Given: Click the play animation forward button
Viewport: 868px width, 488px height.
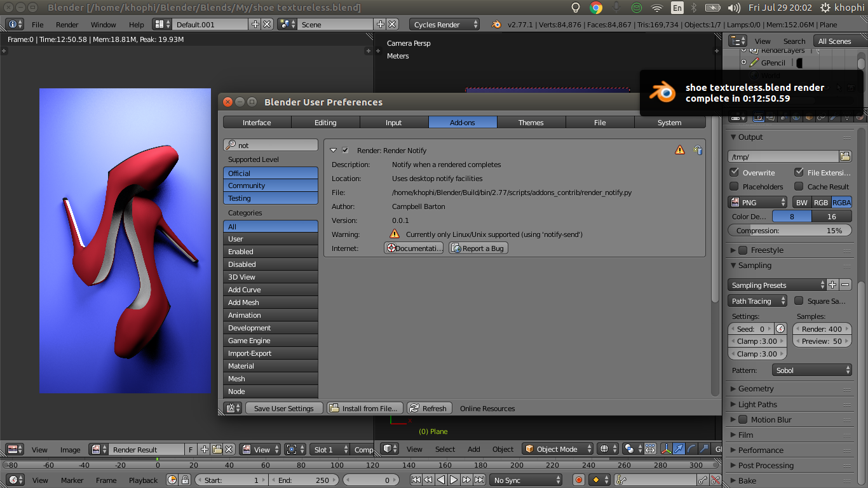Looking at the screenshot, I should pyautogui.click(x=454, y=480).
